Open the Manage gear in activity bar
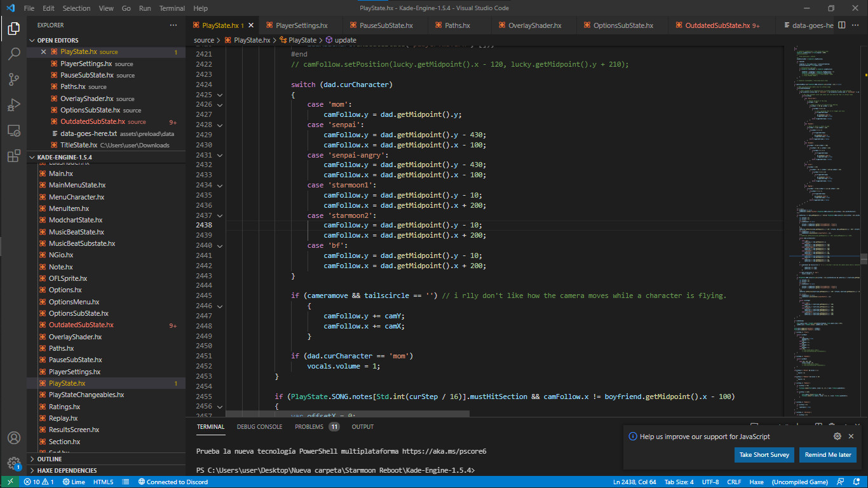 coord(13,464)
